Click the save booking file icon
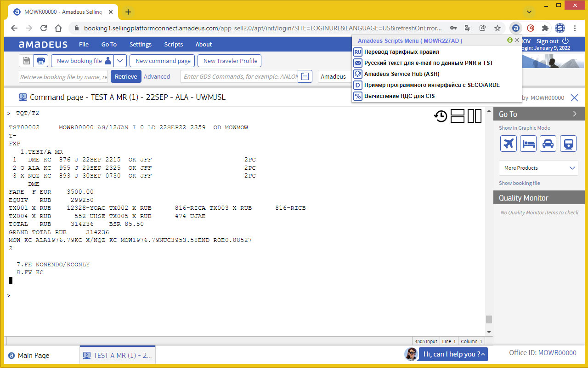This screenshot has height=368, width=588. pyautogui.click(x=26, y=61)
